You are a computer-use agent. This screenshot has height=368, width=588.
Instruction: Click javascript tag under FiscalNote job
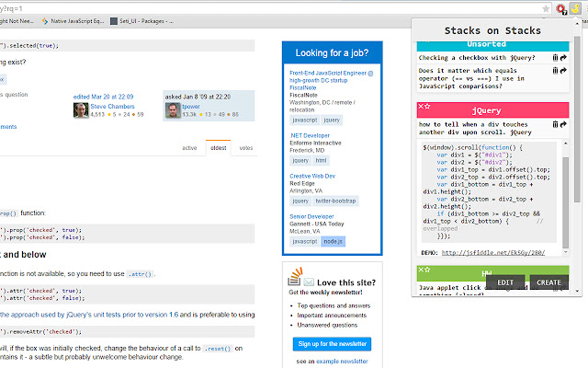(304, 120)
